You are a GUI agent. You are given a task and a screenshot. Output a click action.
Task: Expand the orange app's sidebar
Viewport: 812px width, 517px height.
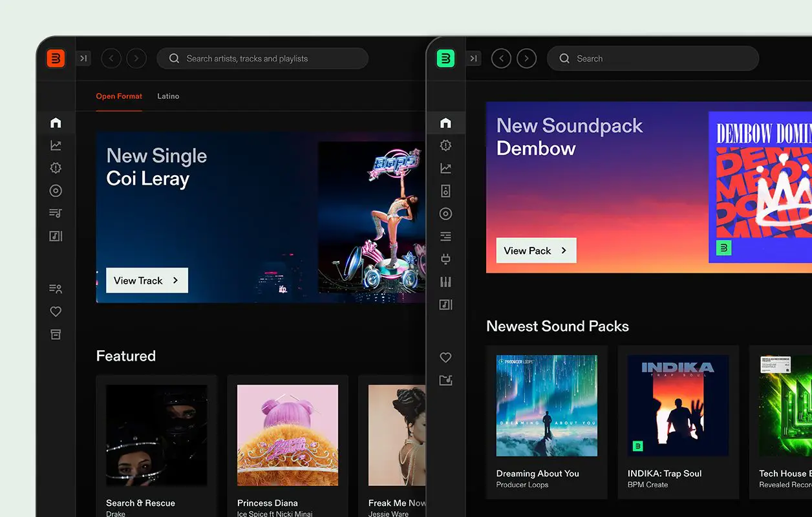pos(83,59)
